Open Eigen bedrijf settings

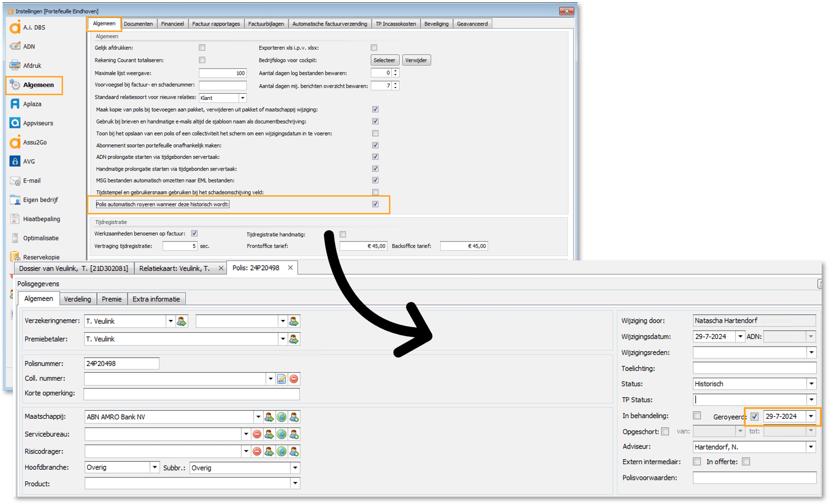point(34,200)
